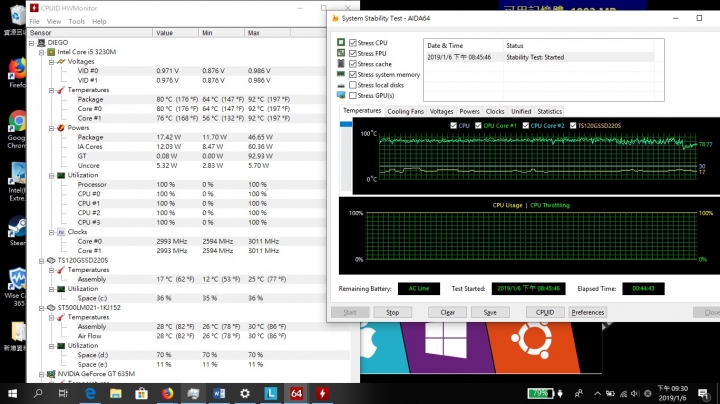The image size is (720, 404).
Task: Open CPUID button in AIDA64
Action: [x=545, y=312]
